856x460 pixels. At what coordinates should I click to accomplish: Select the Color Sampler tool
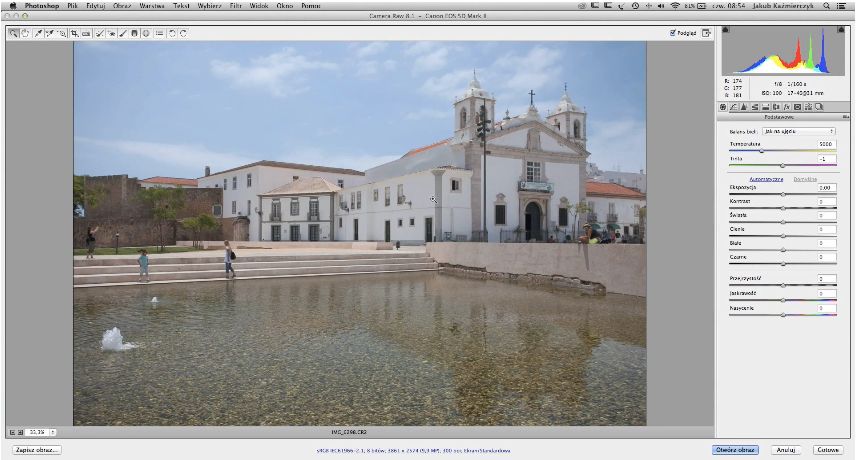[x=50, y=33]
